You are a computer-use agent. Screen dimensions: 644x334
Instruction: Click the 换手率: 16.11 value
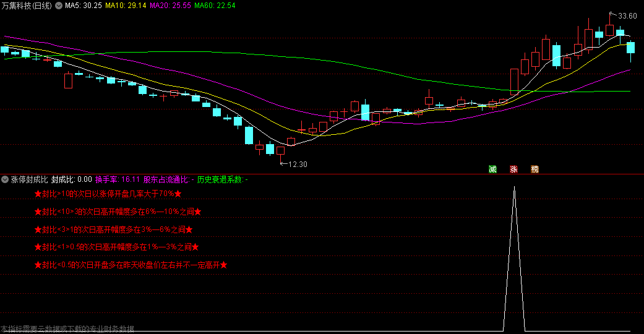click(118, 179)
